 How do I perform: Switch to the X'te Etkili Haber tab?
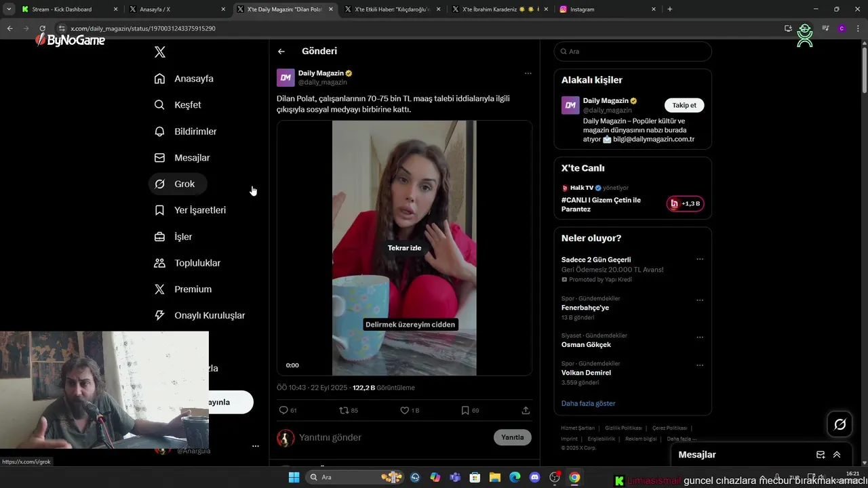pos(392,9)
